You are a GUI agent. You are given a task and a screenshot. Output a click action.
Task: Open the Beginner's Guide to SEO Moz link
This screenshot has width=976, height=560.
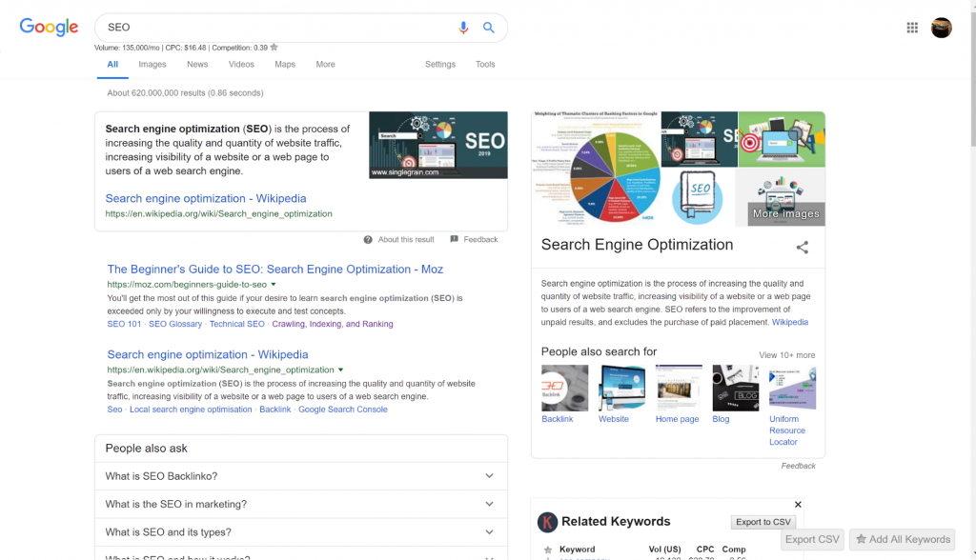(274, 270)
